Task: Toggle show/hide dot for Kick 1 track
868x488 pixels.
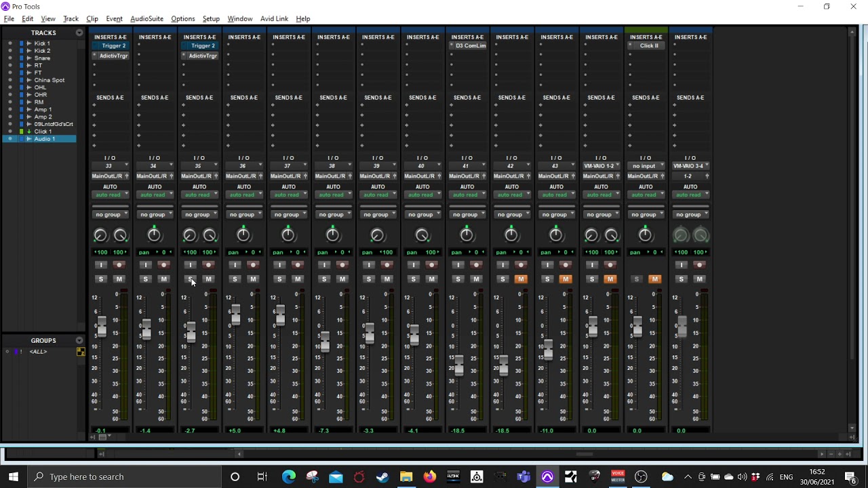Action: (9, 43)
